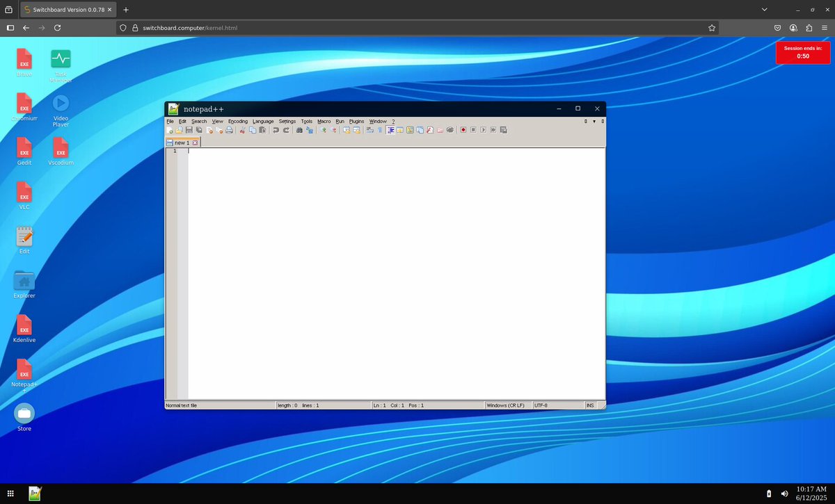Click the Cut scissors toolbar icon
The image size is (835, 504).
point(242,130)
